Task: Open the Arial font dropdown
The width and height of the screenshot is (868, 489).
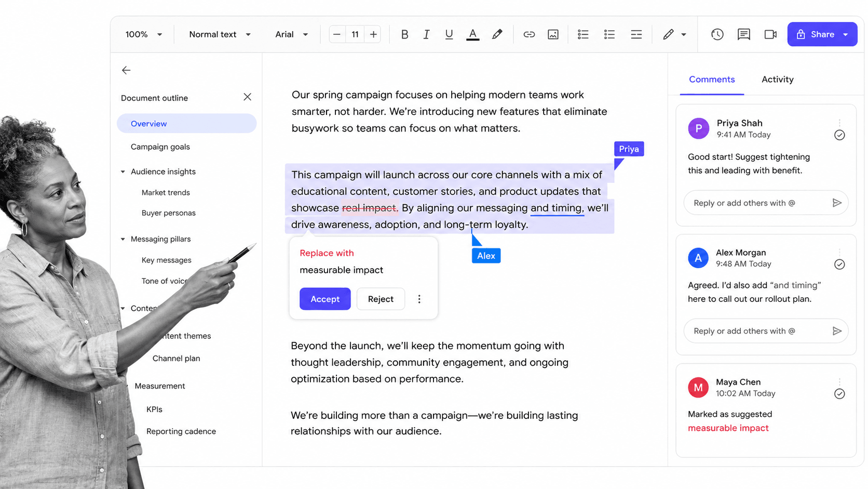Action: pos(291,34)
